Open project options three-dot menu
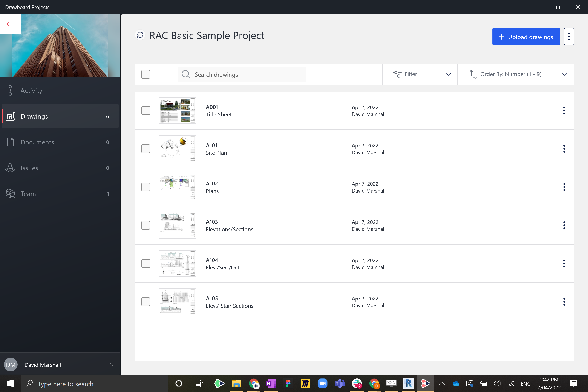The width and height of the screenshot is (588, 392). [569, 37]
